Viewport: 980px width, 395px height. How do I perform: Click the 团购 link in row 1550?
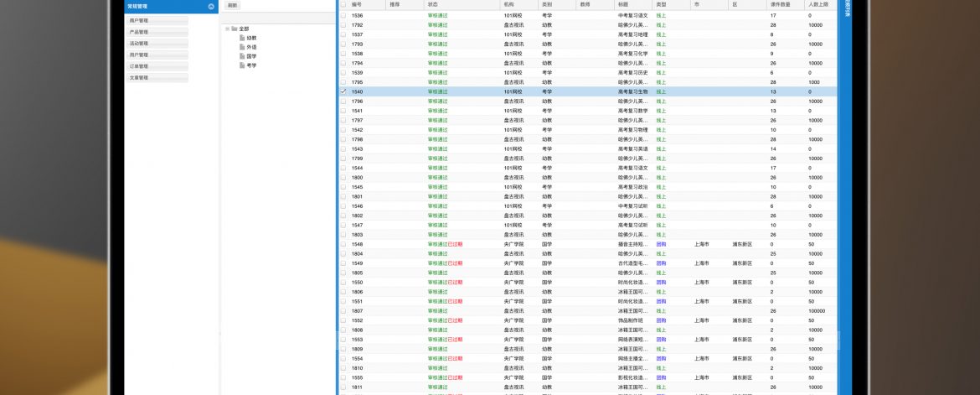pyautogui.click(x=661, y=283)
